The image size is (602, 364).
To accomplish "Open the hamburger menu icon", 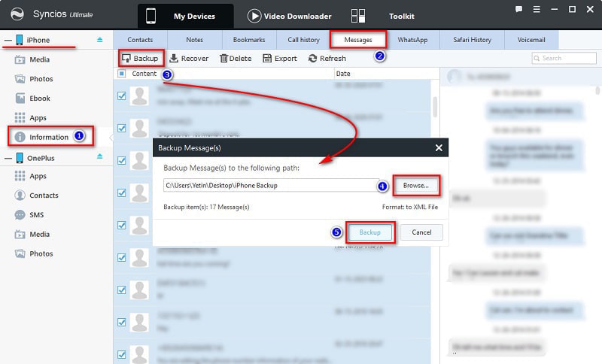I will [x=537, y=9].
